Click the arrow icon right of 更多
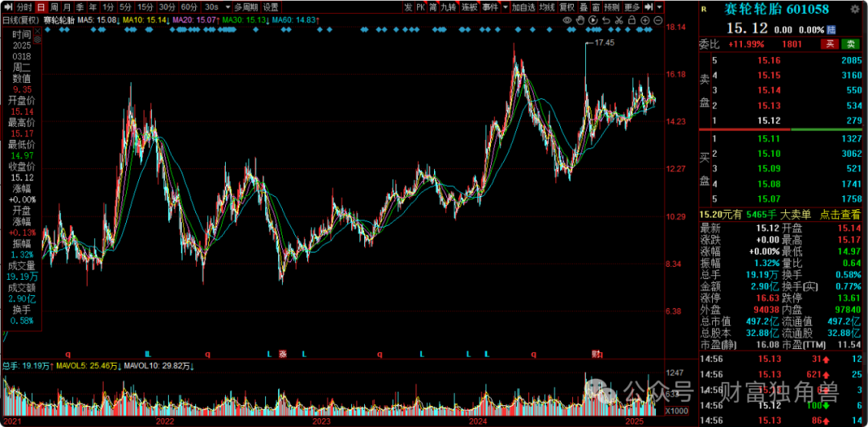Screen dimensions: 868x427 click(649, 6)
